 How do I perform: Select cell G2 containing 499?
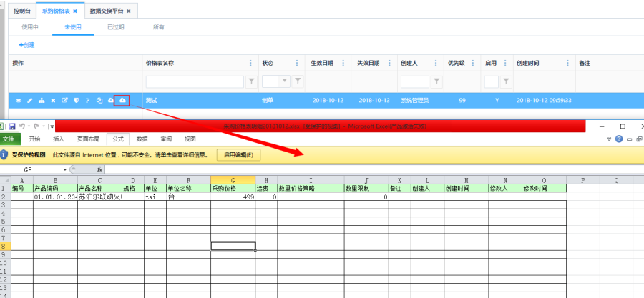[233, 196]
